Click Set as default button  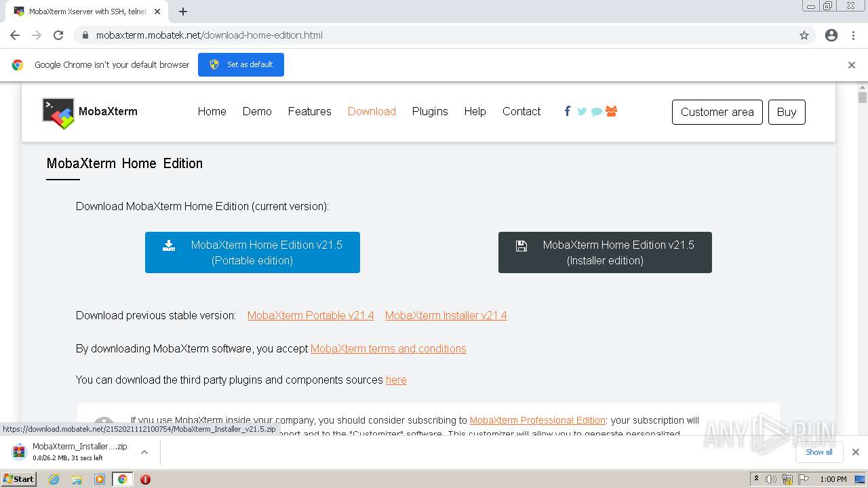point(241,64)
